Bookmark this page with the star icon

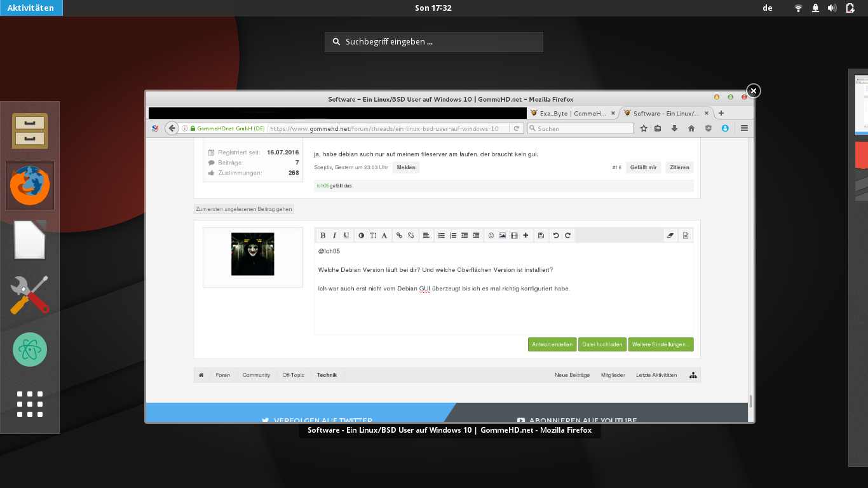644,128
